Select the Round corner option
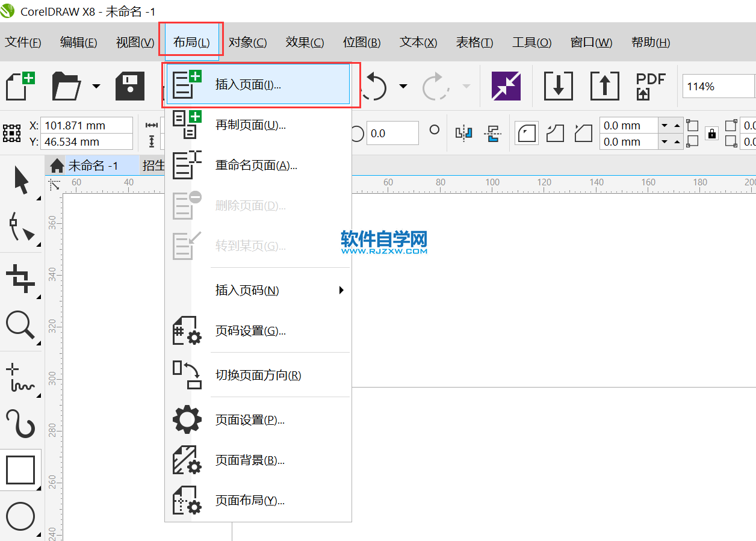Viewport: 756px width, 541px height. (x=527, y=133)
